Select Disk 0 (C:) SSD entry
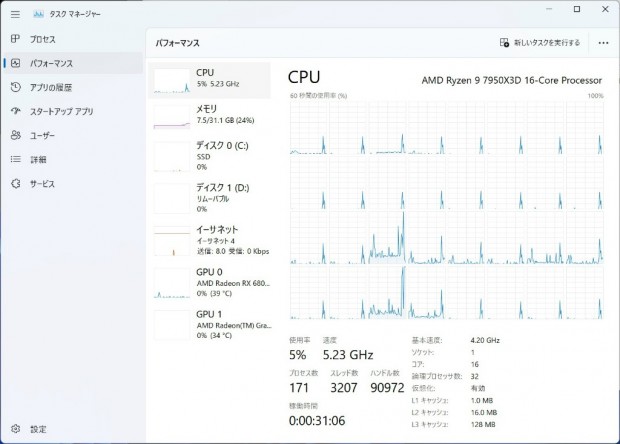Viewport: 620px width, 444px height. (210, 154)
